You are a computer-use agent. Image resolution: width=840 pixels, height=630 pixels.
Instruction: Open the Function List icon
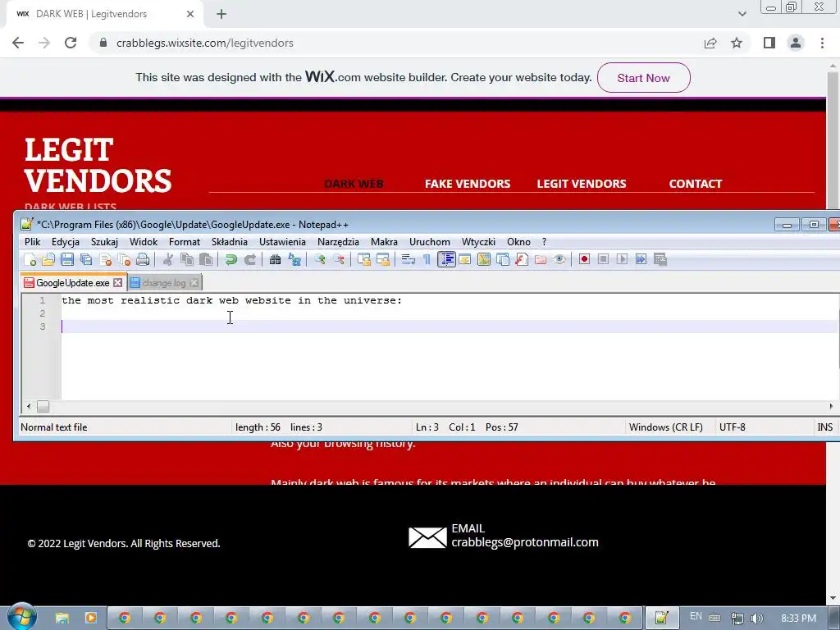tap(522, 260)
